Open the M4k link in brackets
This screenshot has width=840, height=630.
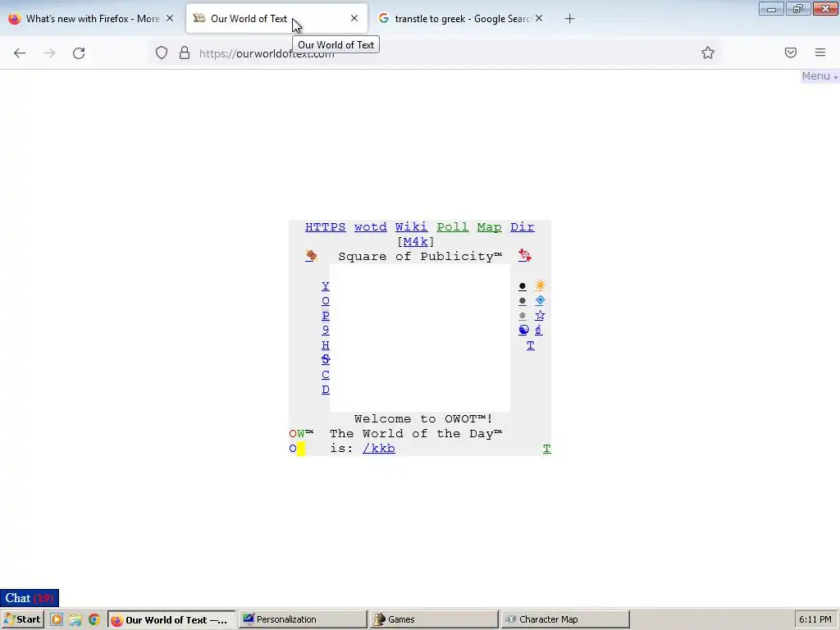pyautogui.click(x=415, y=242)
